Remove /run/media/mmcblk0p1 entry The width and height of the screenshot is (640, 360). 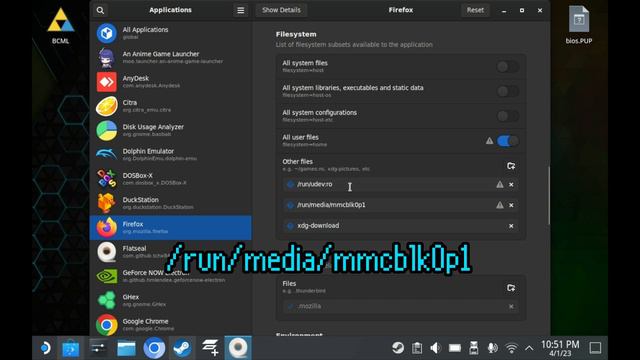(x=511, y=205)
